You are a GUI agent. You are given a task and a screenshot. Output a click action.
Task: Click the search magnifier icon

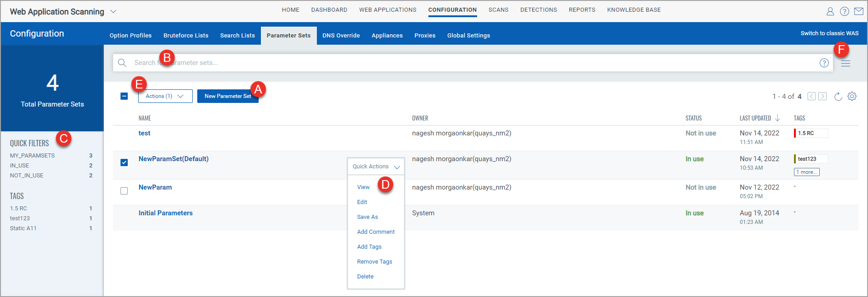122,63
